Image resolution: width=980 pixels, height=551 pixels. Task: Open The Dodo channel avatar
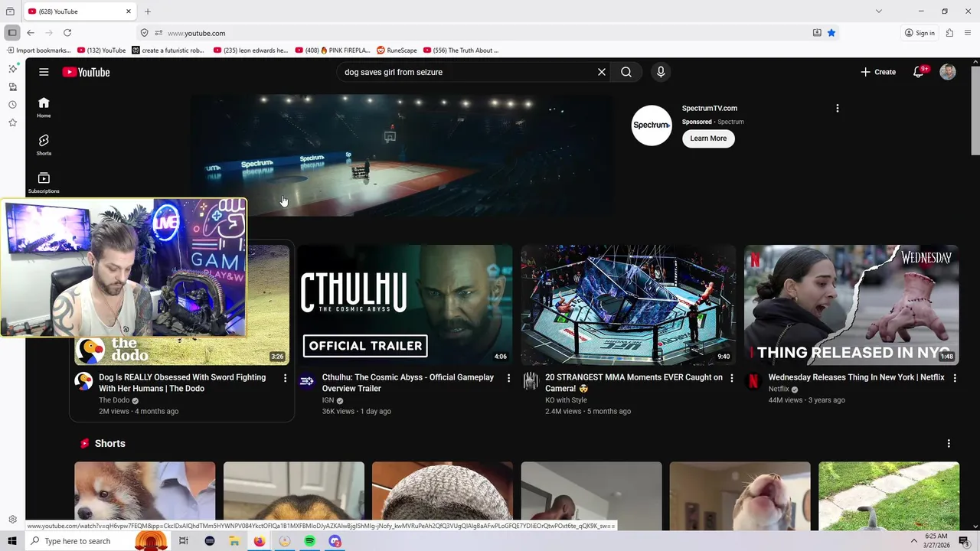point(83,381)
